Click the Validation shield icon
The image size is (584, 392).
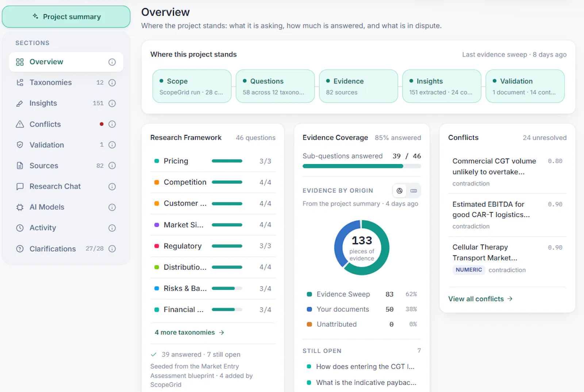(x=20, y=145)
